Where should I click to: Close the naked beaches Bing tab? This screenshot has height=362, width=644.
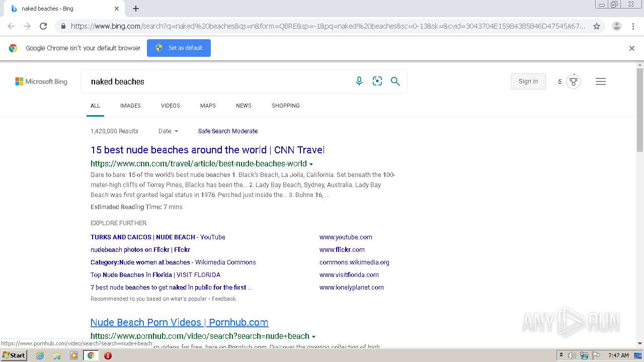(117, 9)
